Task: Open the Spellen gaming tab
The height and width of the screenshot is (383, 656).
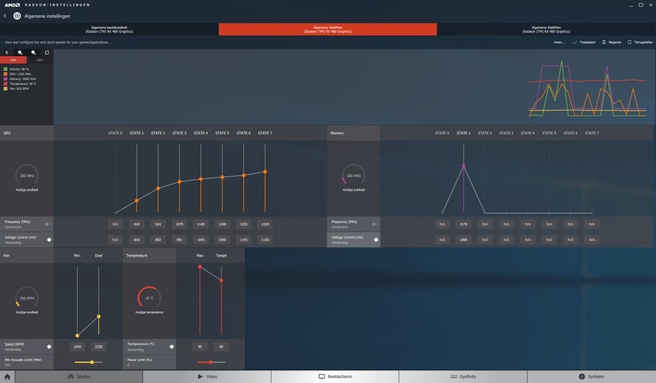Action: point(79,377)
